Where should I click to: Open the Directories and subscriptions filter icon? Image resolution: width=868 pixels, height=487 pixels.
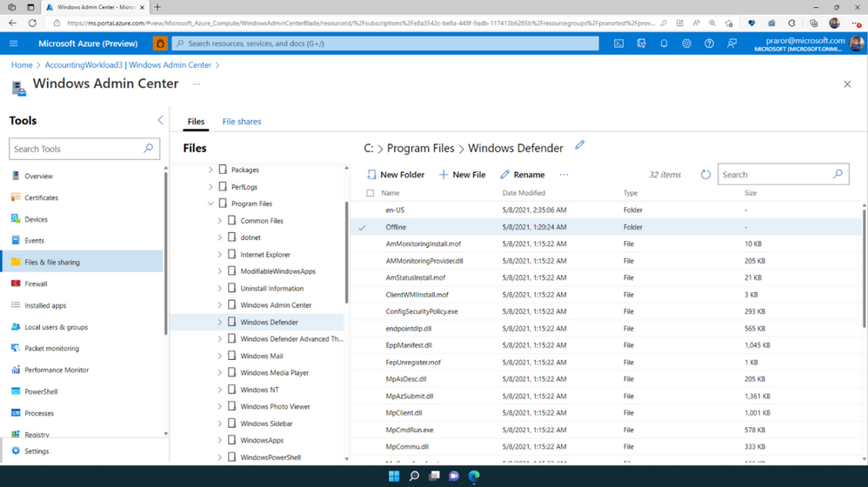click(x=641, y=43)
